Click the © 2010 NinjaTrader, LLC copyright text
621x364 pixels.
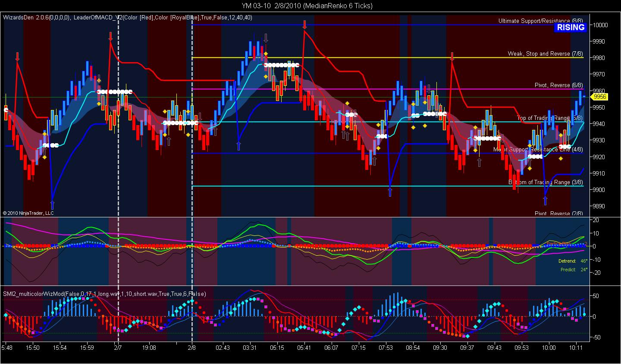[x=28, y=213]
